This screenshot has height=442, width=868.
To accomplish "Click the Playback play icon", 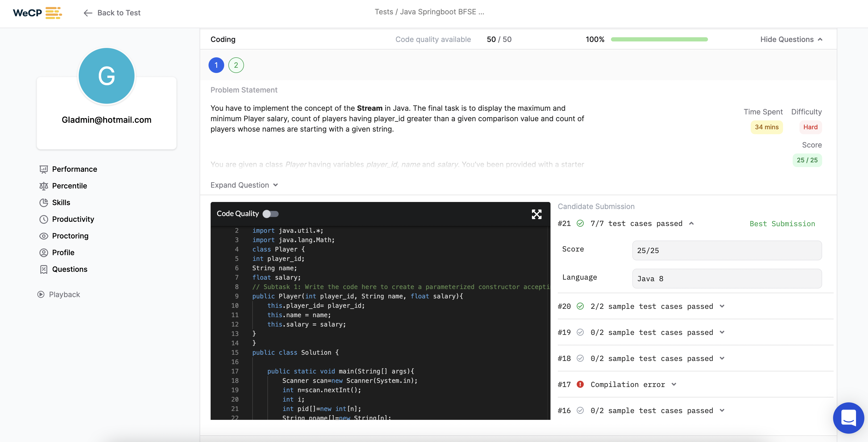I will 41,294.
